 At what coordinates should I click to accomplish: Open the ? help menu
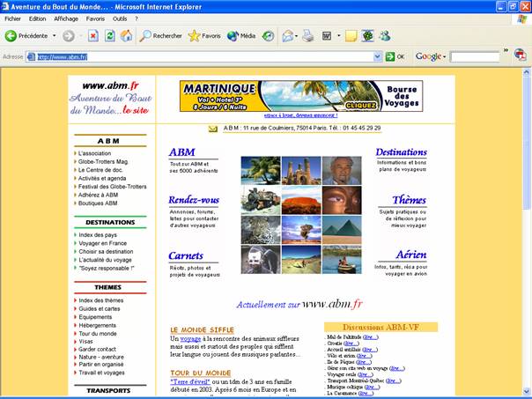pyautogui.click(x=137, y=19)
